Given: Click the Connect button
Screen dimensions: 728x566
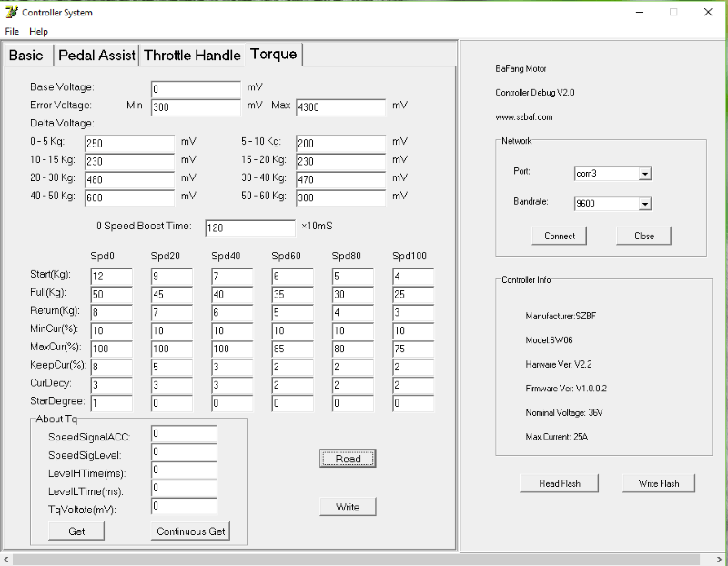Looking at the screenshot, I should [x=559, y=236].
